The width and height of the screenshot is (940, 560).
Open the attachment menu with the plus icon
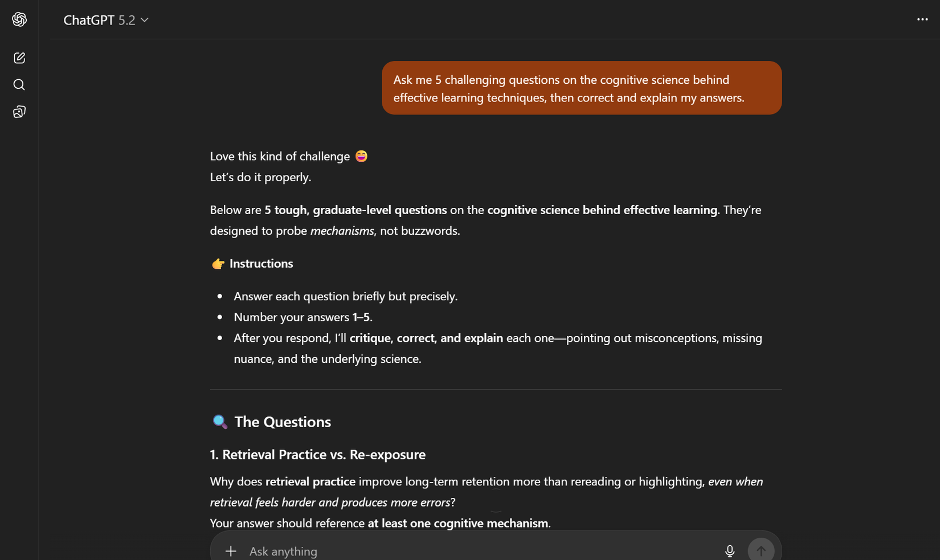231,551
